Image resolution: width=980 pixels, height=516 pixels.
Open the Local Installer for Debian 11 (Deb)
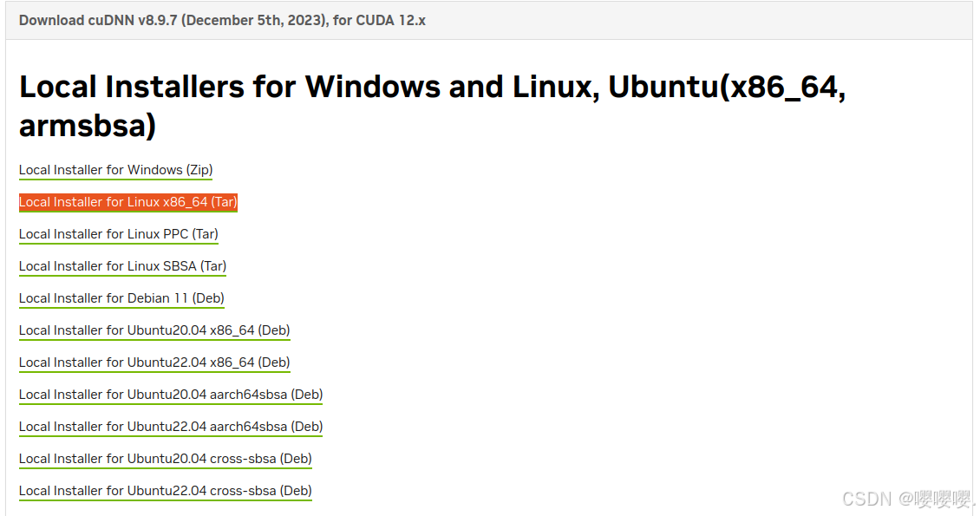(121, 298)
